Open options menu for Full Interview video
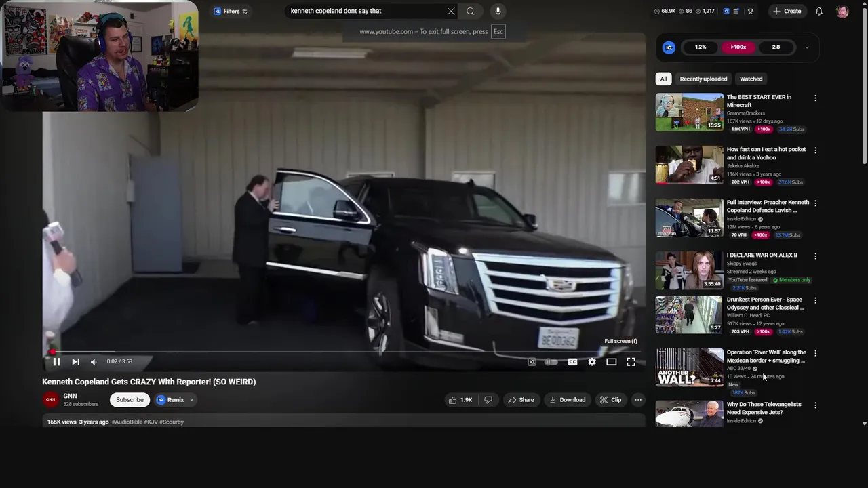868x488 pixels. (815, 203)
